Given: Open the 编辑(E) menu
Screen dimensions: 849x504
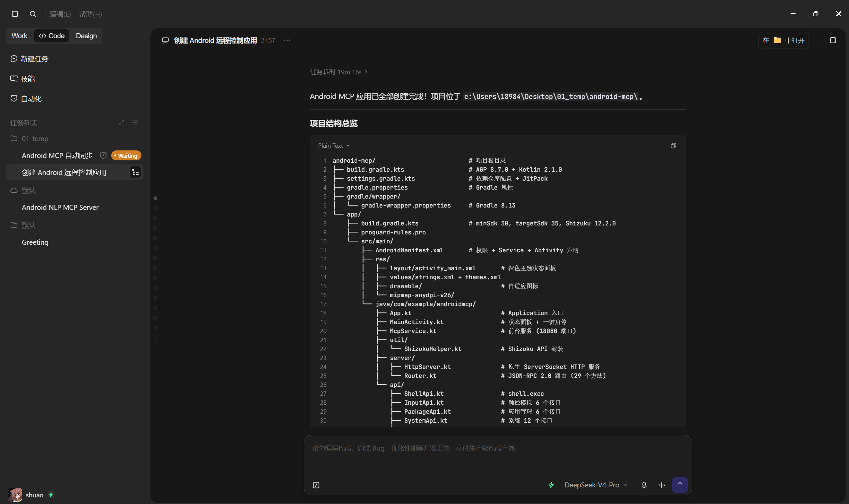Looking at the screenshot, I should click(60, 14).
